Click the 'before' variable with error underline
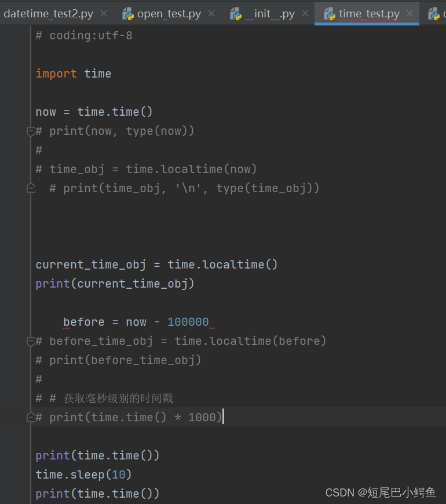 click(83, 322)
